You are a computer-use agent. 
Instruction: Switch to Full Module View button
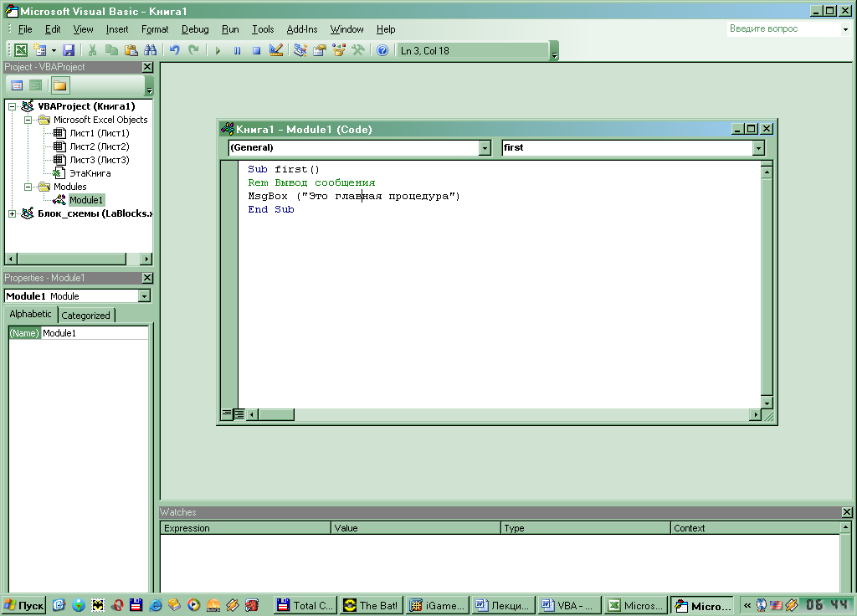239,413
